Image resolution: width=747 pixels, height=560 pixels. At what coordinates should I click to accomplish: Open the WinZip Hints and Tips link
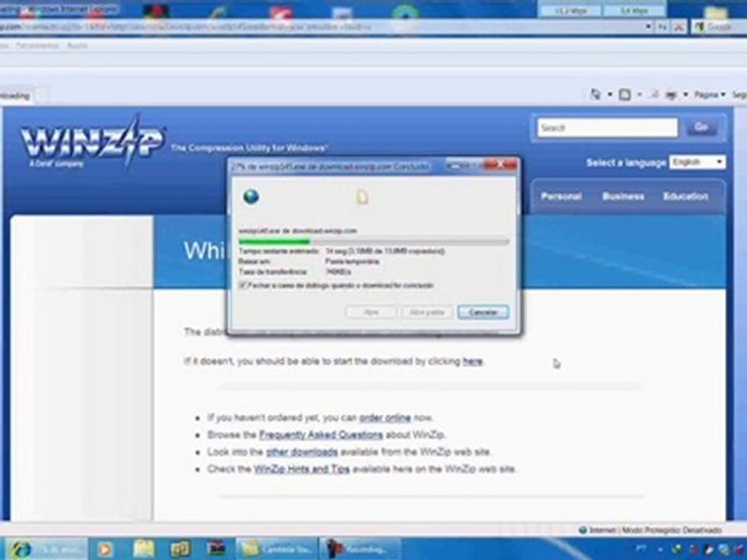point(302,469)
